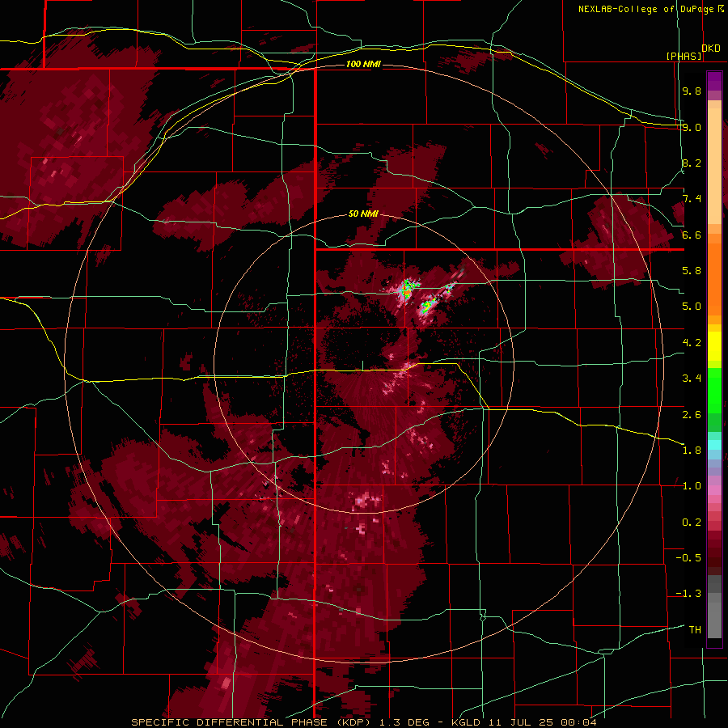
Task: Click the 8.2 colorbar value
Action: tap(692, 163)
